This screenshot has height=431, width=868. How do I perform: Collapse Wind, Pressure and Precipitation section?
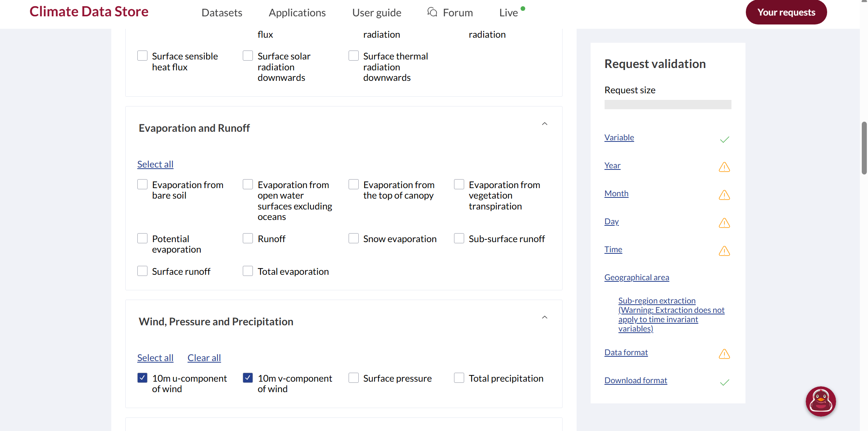(x=544, y=318)
